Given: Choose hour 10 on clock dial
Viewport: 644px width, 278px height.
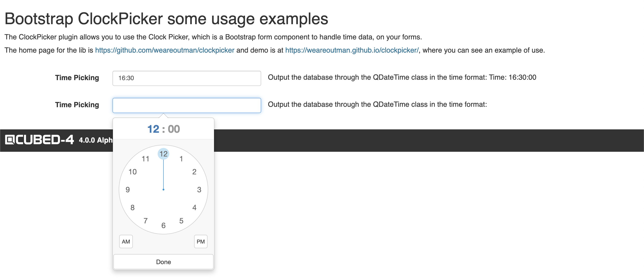Looking at the screenshot, I should tap(133, 172).
